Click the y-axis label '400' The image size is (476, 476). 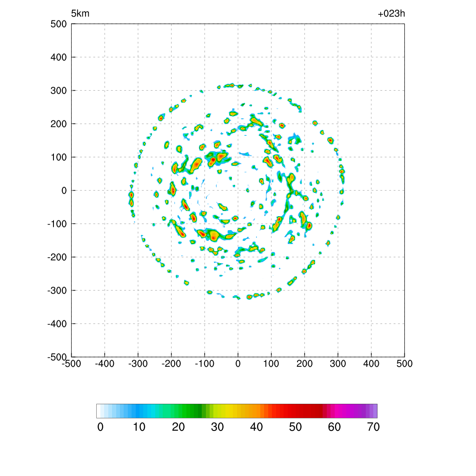(59, 57)
